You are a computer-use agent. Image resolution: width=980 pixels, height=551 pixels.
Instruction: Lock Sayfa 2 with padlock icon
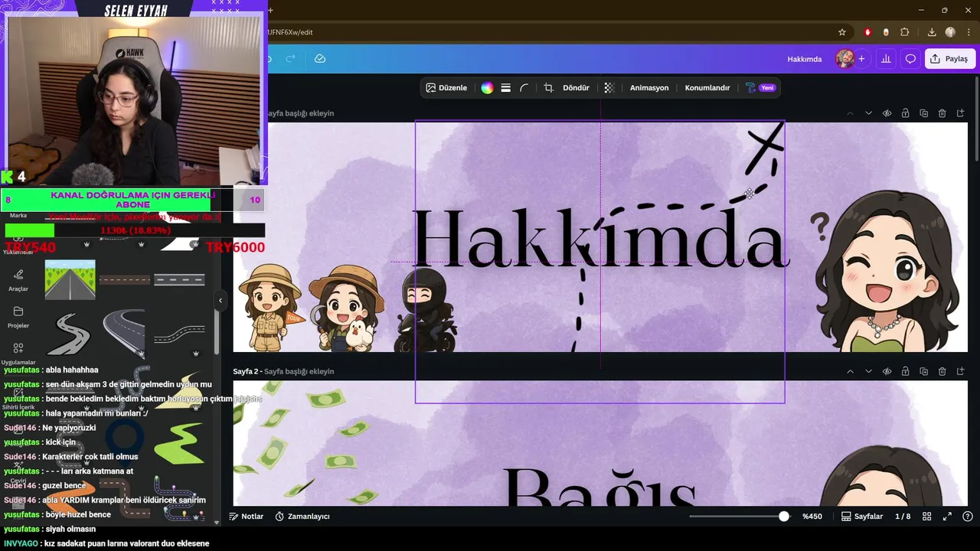pos(905,371)
